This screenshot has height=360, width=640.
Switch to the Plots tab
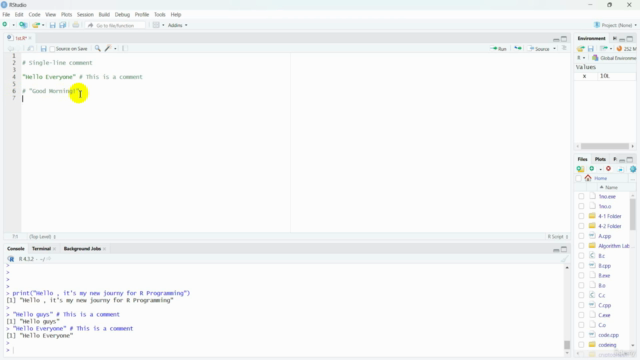click(x=600, y=159)
